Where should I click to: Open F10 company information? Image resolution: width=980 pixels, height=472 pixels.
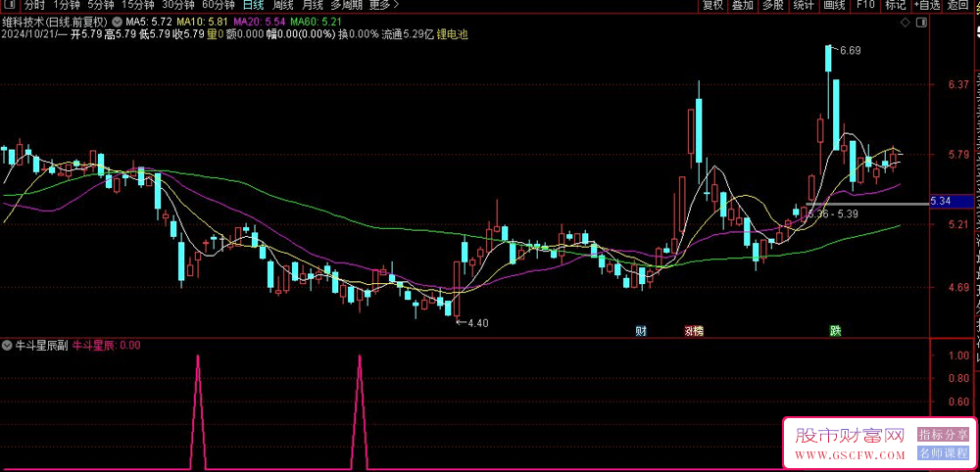(865, 6)
